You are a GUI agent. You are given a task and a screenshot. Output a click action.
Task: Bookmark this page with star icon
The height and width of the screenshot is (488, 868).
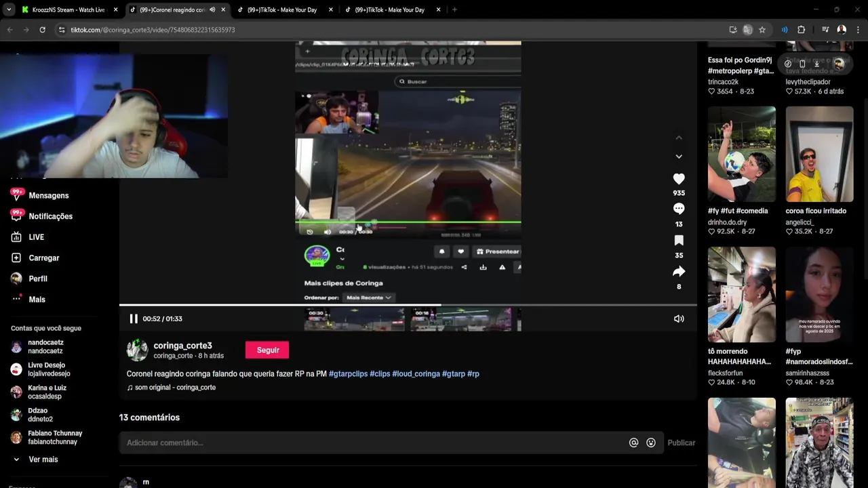762,30
